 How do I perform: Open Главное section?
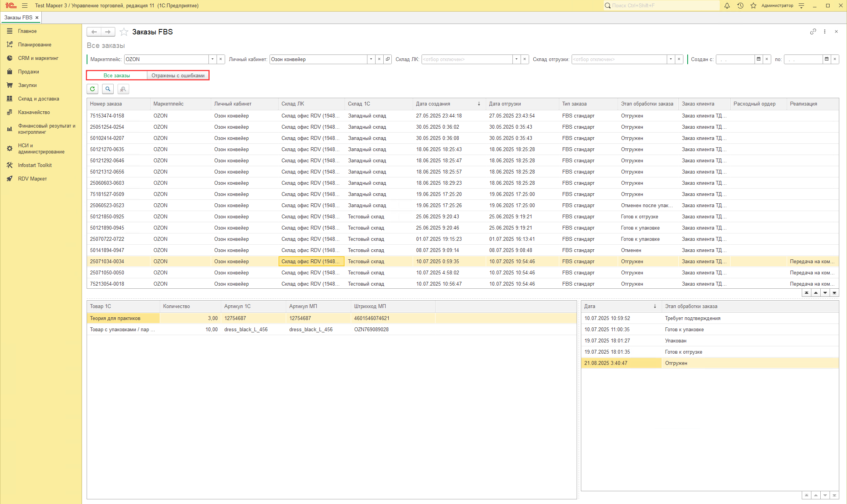27,31
